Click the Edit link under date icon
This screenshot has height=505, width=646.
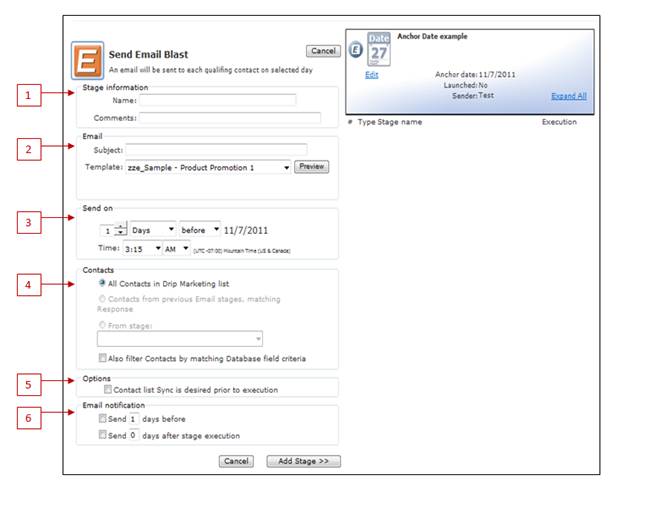372,75
